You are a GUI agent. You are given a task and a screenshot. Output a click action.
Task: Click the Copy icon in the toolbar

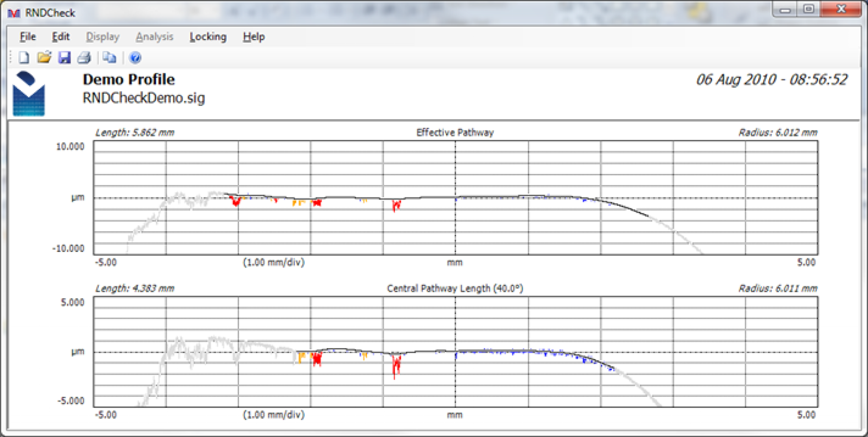pyautogui.click(x=109, y=58)
